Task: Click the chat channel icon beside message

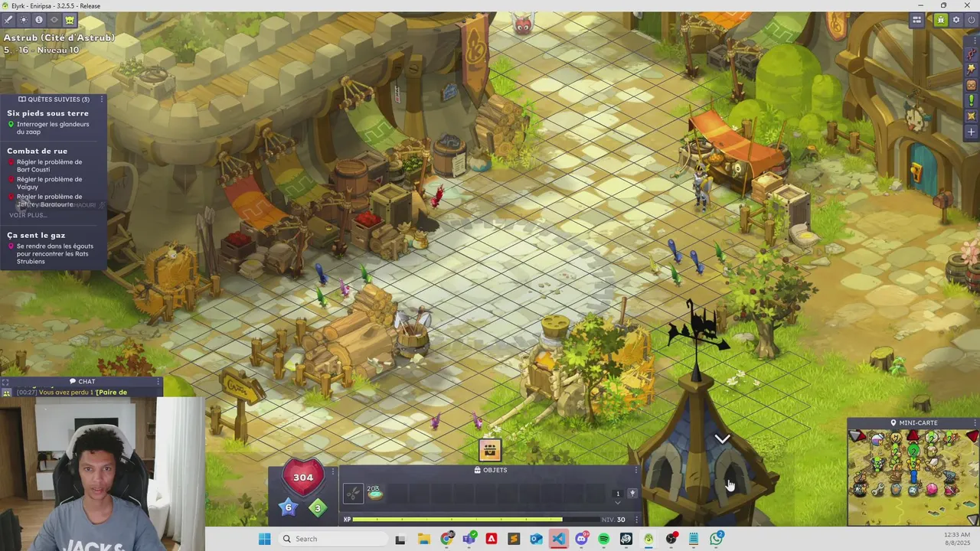Action: click(x=6, y=393)
